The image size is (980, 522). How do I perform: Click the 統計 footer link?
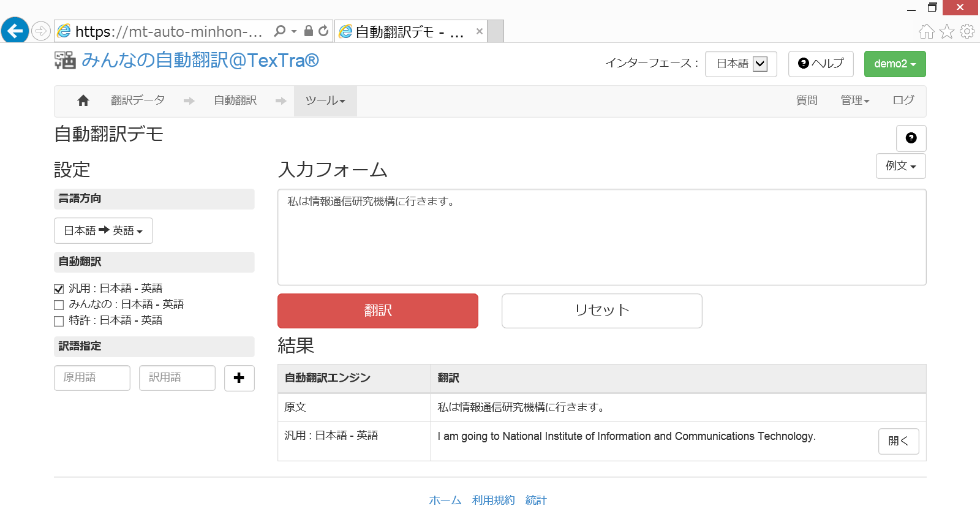[536, 501]
